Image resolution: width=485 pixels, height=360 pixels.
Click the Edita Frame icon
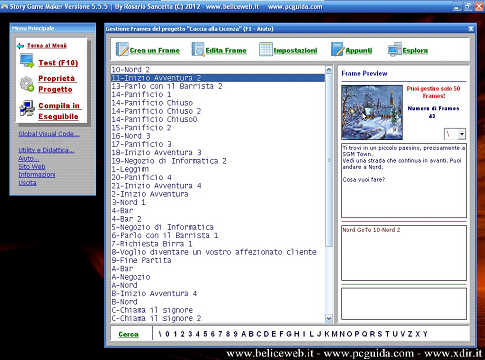pyautogui.click(x=198, y=50)
